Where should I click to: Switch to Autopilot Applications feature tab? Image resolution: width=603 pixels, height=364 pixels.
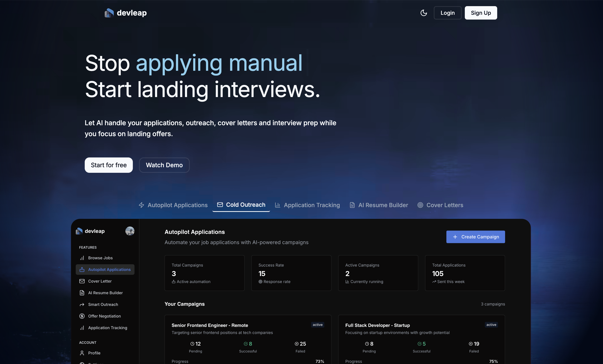173,205
